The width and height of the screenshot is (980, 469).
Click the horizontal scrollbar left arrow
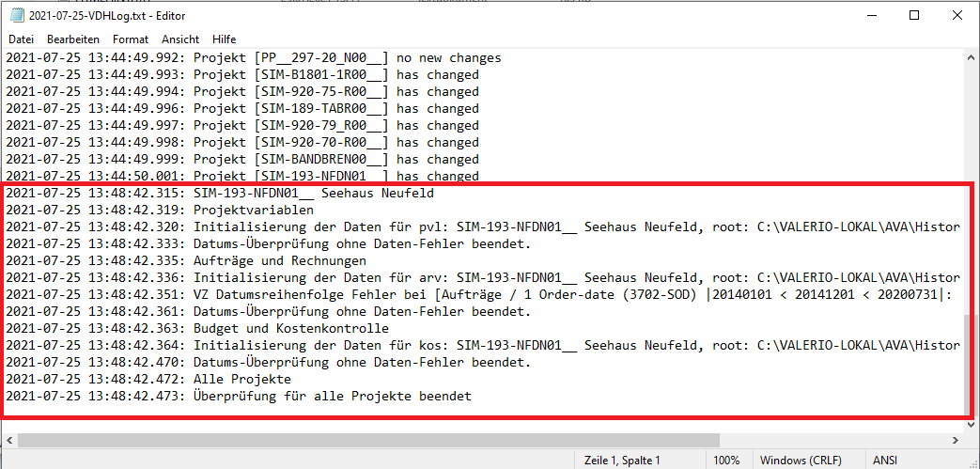(9, 440)
